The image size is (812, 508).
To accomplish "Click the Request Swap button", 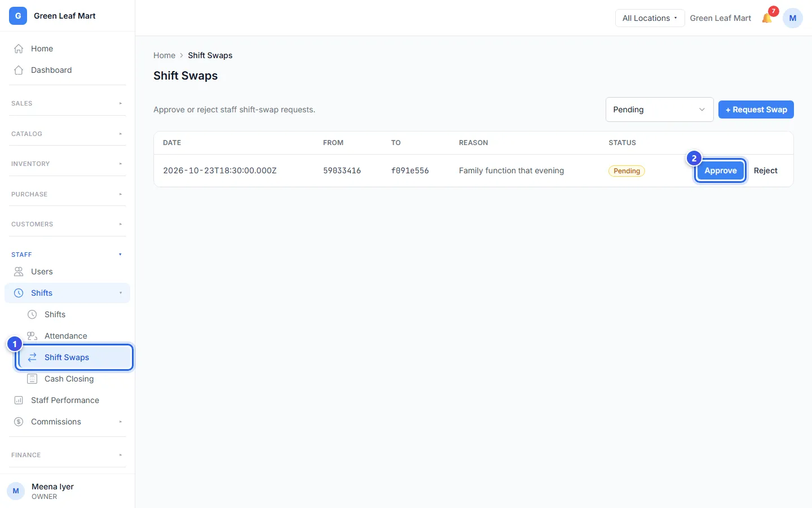I will [756, 110].
